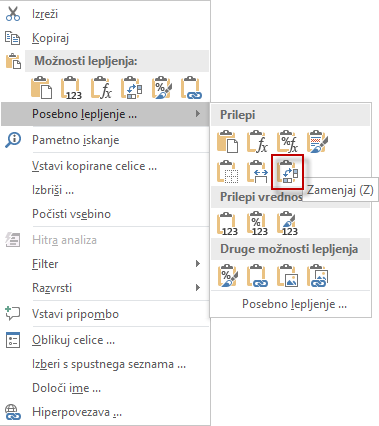
Task: Choose paste formulas icon in Možnosti lepljenja row
Action: pyautogui.click(x=102, y=88)
